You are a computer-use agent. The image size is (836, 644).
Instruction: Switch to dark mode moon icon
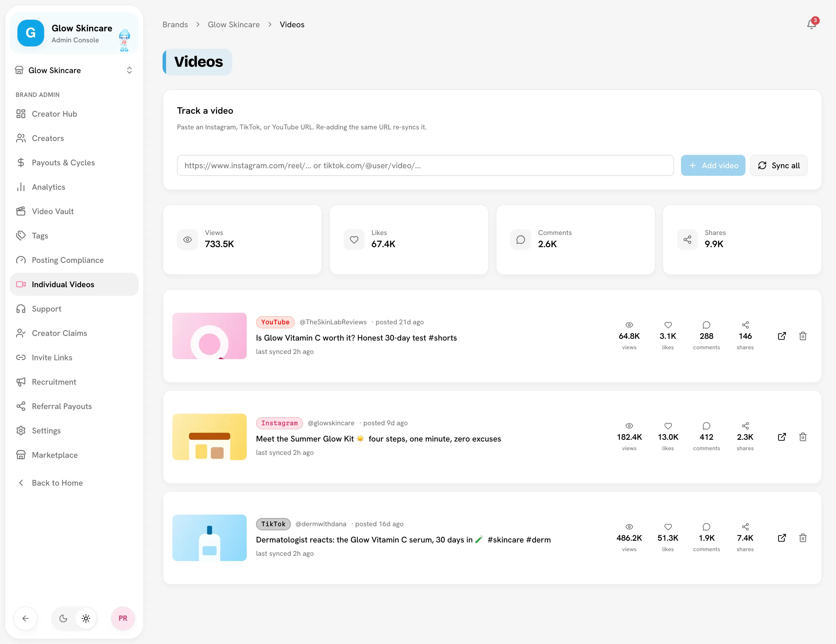[63, 618]
